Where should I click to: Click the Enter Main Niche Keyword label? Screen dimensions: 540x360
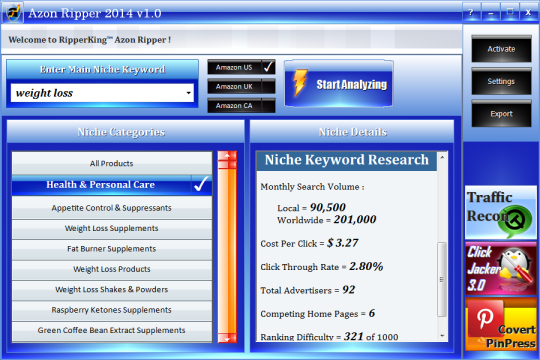tap(102, 70)
